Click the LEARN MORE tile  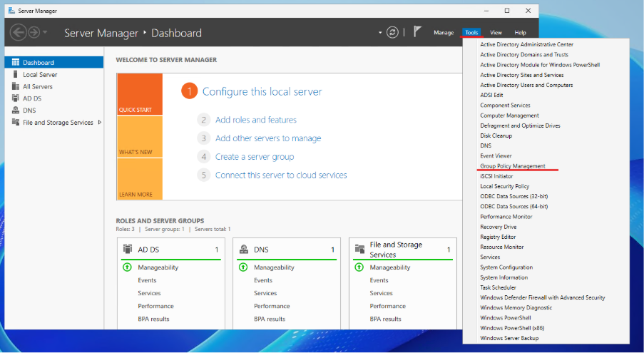pos(139,178)
